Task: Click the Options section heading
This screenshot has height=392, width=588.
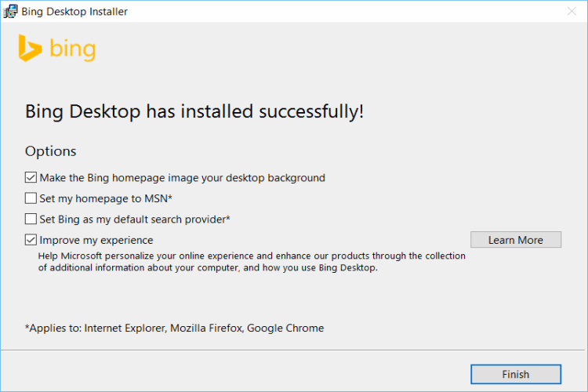Action: 51,151
